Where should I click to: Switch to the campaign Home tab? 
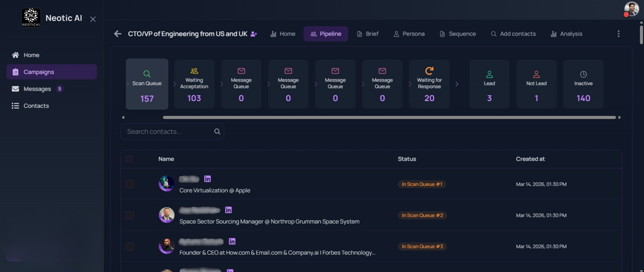[283, 34]
